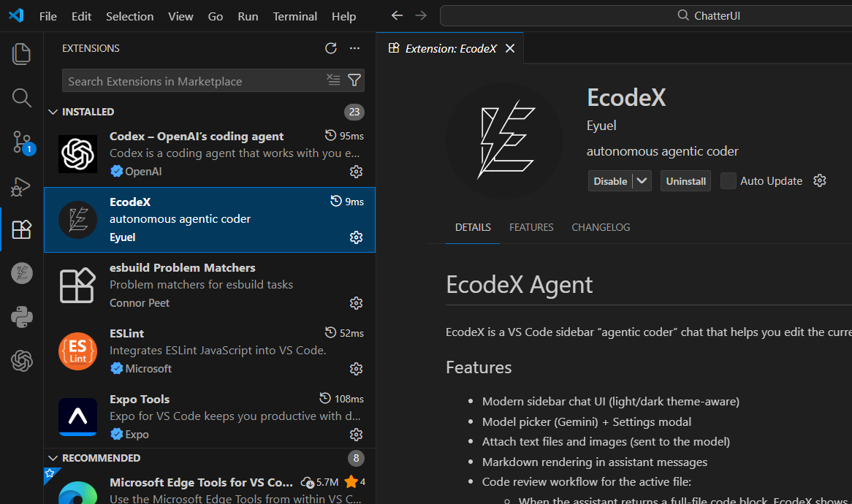
Task: Collapse the RECOMMENDED section
Action: (x=53, y=457)
